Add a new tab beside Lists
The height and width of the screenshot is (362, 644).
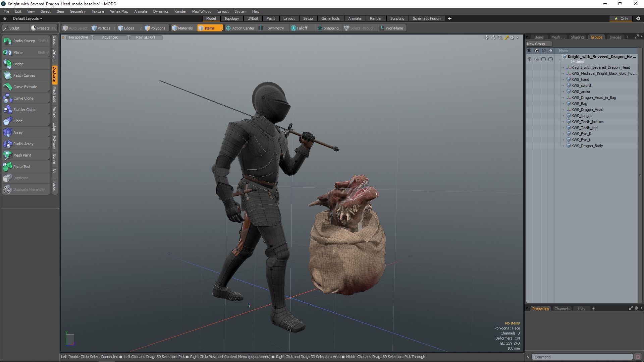[593, 309]
